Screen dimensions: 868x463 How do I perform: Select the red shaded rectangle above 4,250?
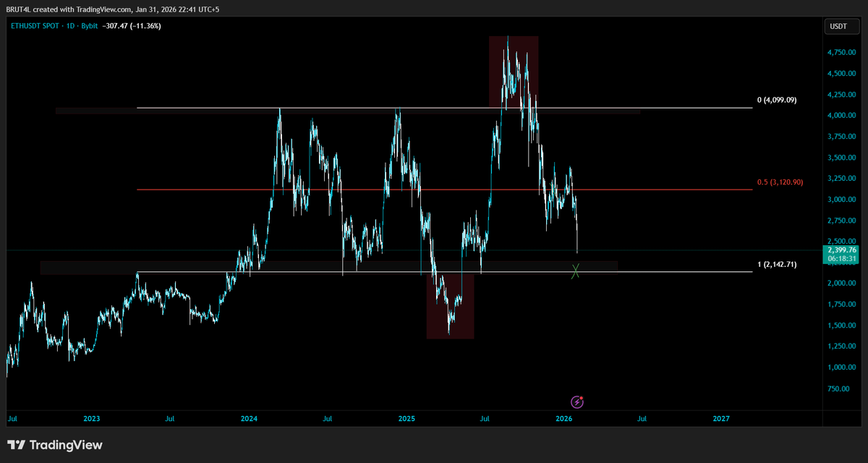tap(514, 72)
